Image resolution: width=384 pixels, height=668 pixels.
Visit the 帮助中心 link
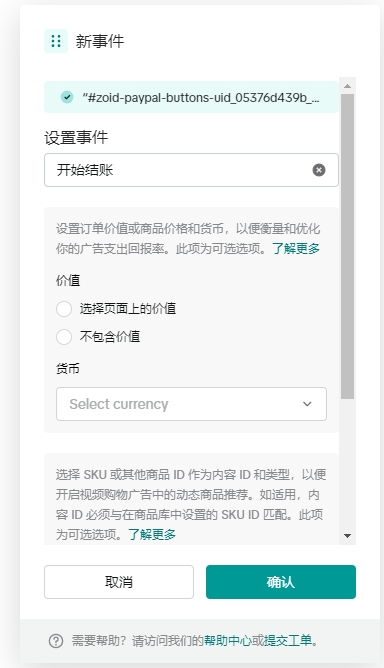point(228,640)
